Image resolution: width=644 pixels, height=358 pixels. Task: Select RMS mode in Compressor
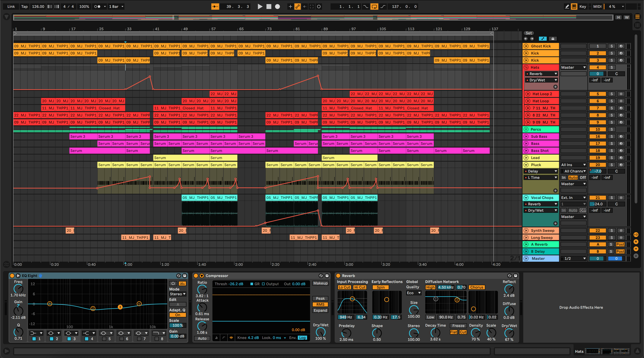tap(320, 304)
